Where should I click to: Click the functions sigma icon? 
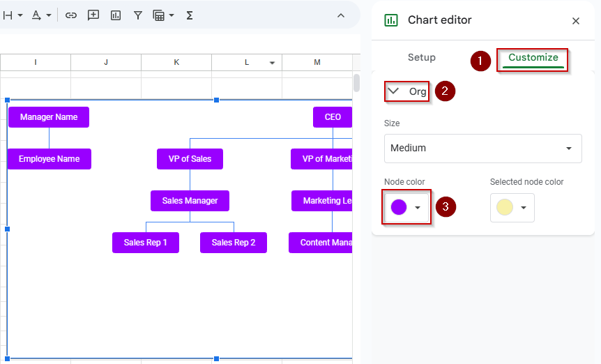[x=190, y=15]
